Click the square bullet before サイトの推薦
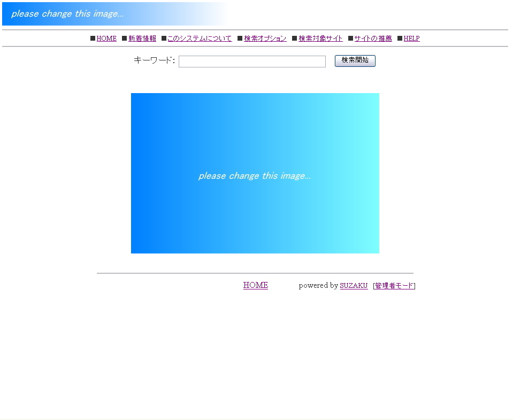513x420 pixels. point(350,39)
